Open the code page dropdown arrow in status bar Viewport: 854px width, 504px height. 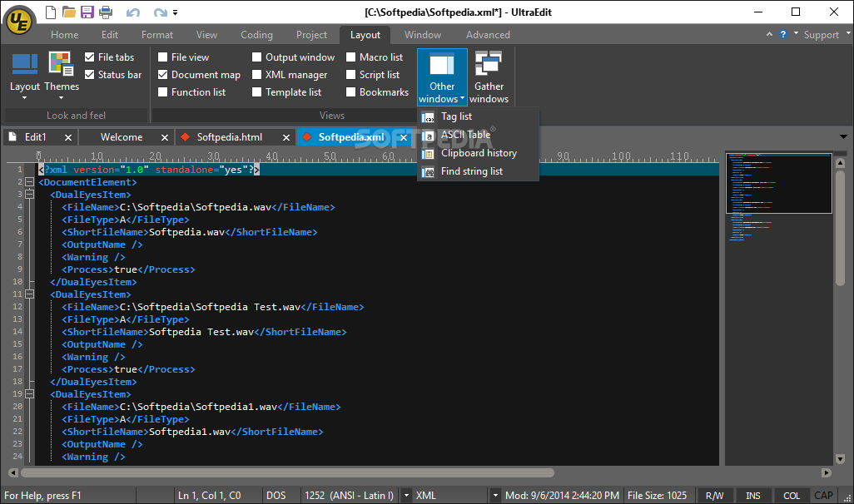tap(405, 496)
